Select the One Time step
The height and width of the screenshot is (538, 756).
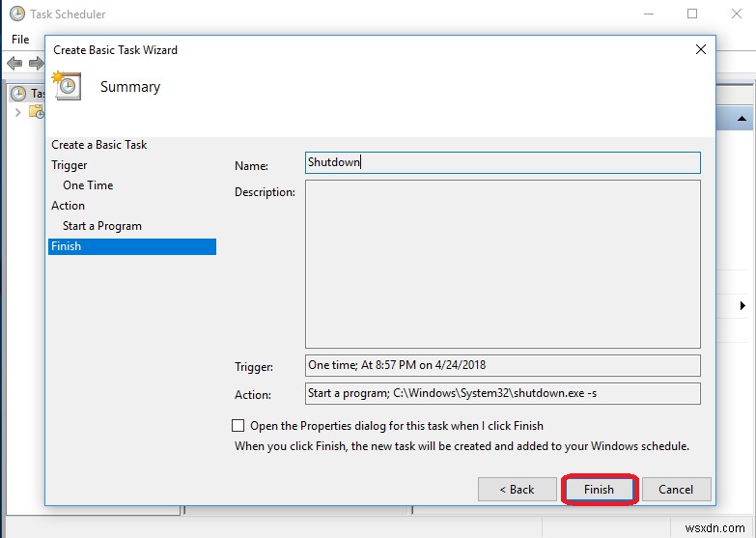pos(88,185)
